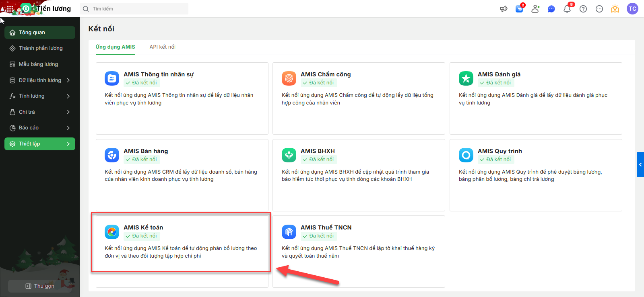
Task: Click the AMIS BHXH title
Action: [x=318, y=151]
